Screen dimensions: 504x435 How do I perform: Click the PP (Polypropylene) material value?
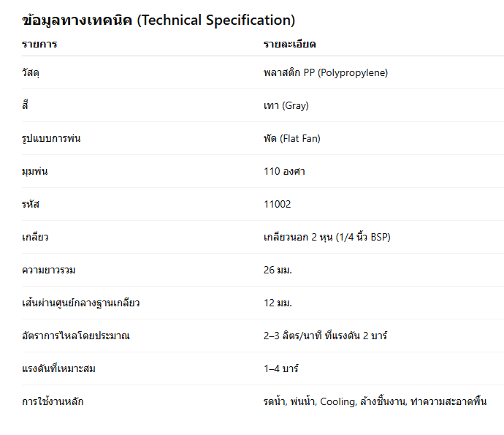(x=326, y=73)
